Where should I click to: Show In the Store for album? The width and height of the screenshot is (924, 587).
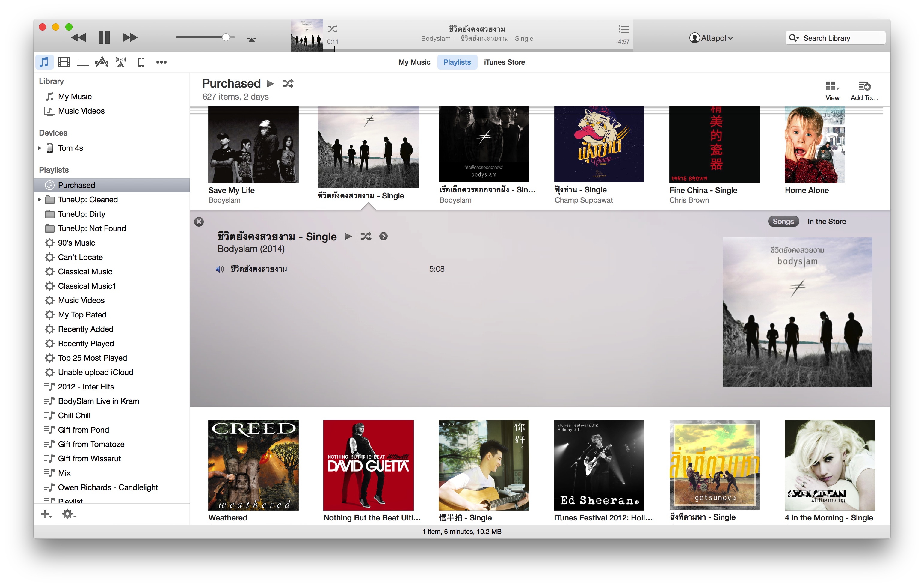pyautogui.click(x=827, y=222)
